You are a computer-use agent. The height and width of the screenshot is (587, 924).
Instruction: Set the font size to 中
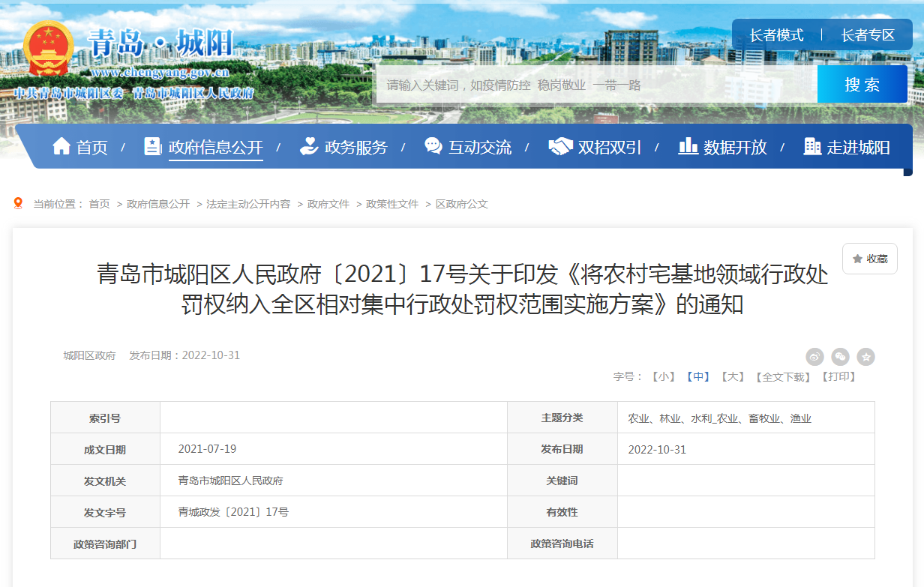click(x=698, y=376)
